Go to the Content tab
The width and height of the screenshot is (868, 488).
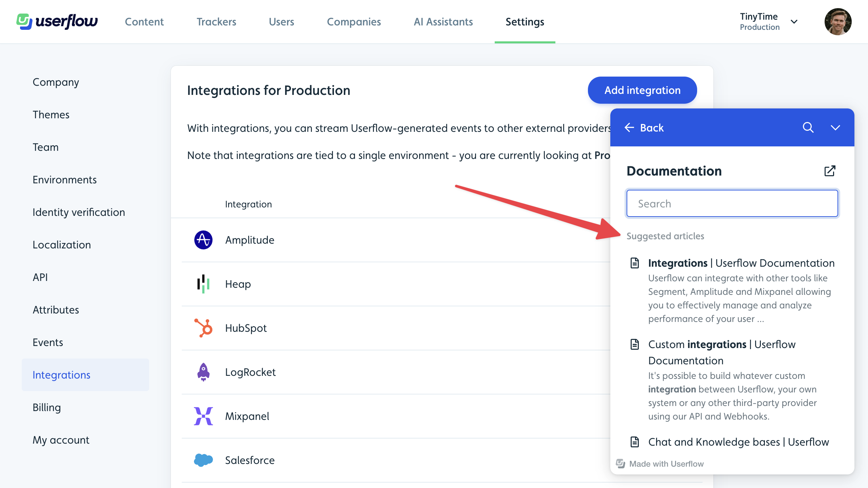tap(144, 22)
